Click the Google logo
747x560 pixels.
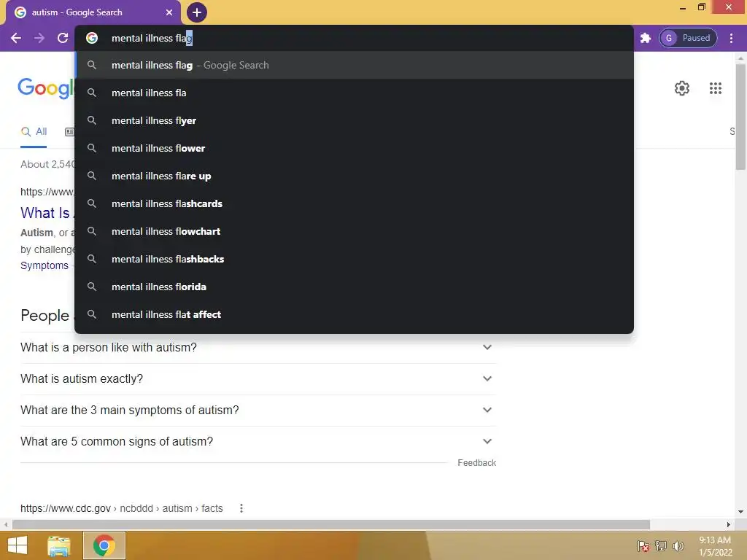(46, 88)
